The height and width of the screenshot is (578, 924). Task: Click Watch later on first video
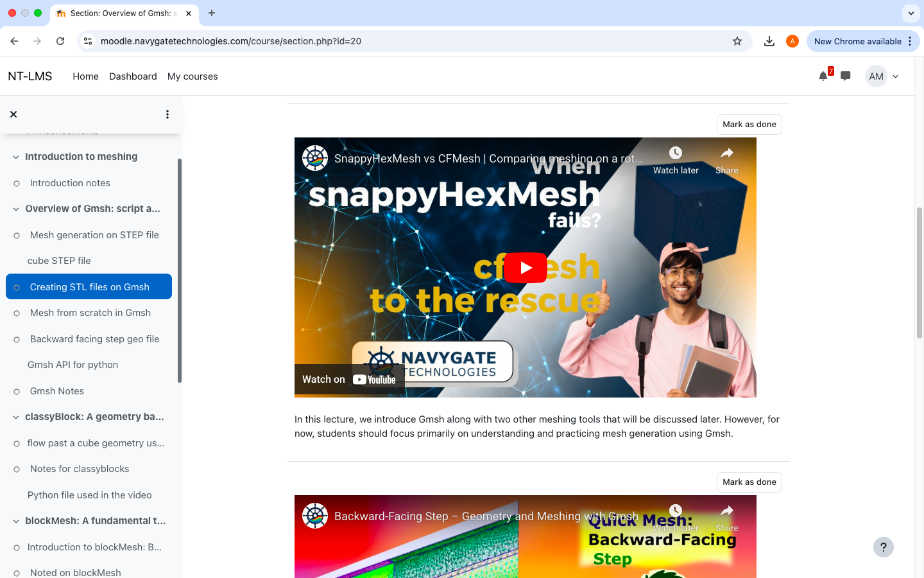pyautogui.click(x=675, y=159)
